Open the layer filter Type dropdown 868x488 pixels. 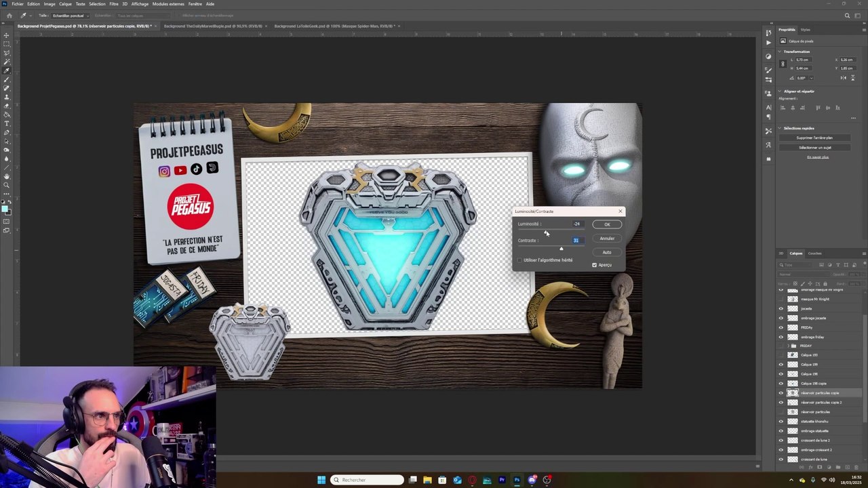[x=795, y=265]
